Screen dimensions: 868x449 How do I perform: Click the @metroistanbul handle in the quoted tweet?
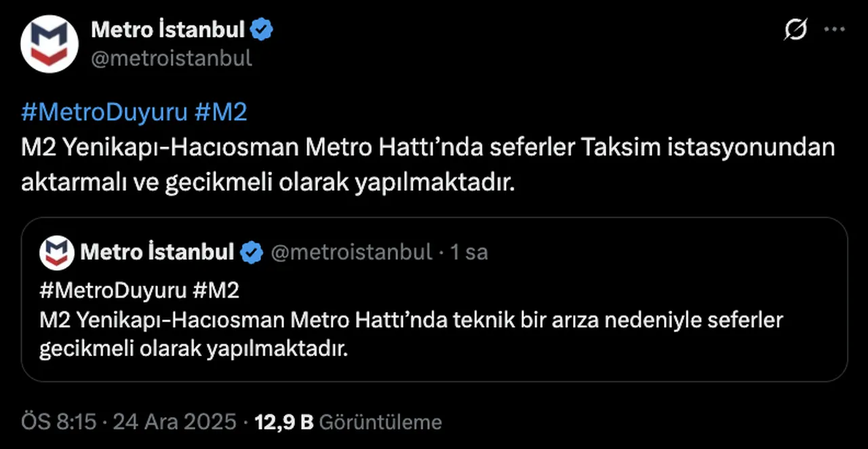click(x=351, y=252)
